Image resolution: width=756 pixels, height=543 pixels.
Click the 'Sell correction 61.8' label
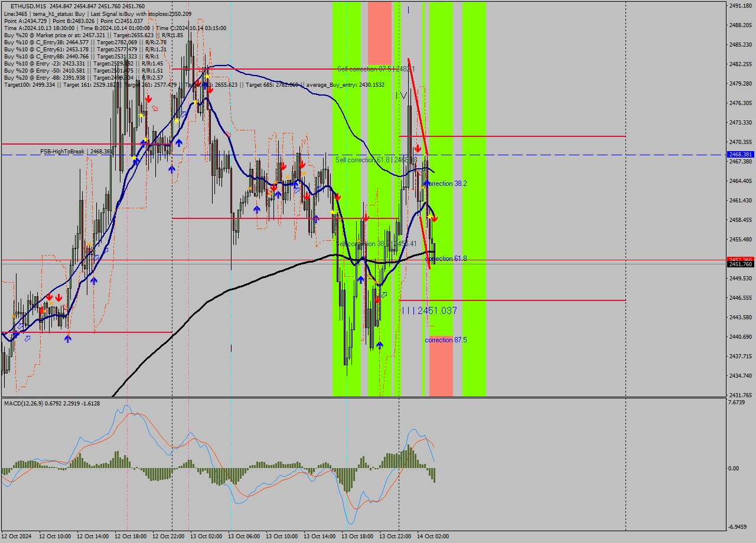[377, 160]
